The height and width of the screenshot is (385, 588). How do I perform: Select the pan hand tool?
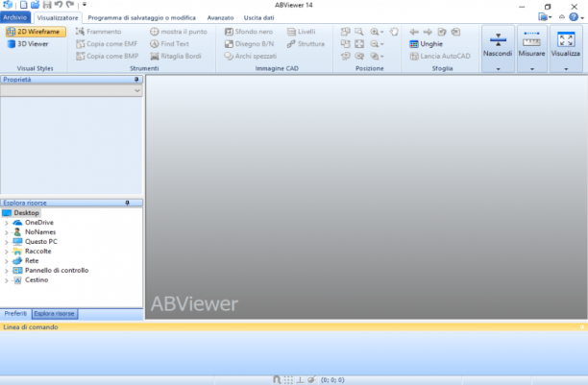click(393, 32)
